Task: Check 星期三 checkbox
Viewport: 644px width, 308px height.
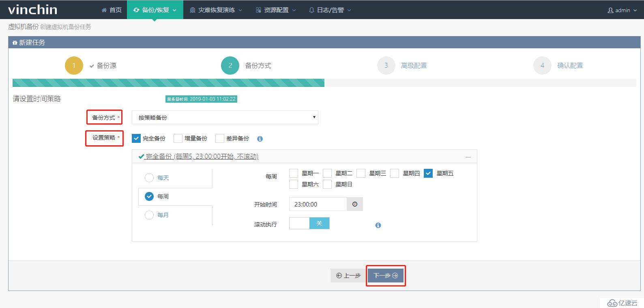Action: pyautogui.click(x=361, y=173)
